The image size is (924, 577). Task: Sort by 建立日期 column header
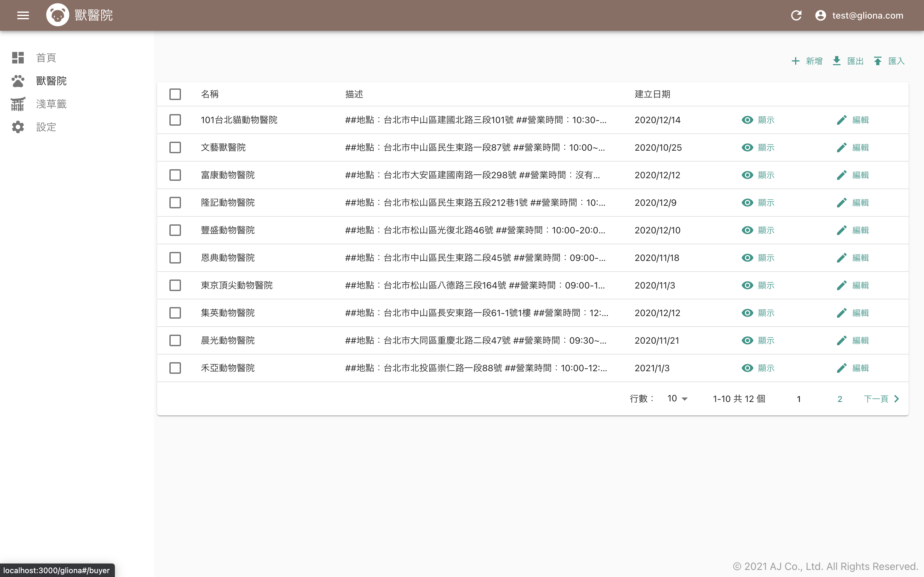coord(652,94)
